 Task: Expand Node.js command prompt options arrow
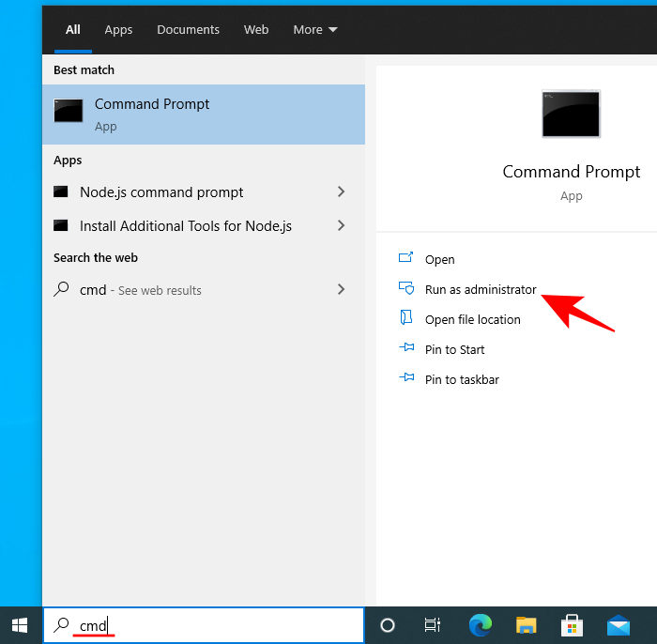pyautogui.click(x=341, y=192)
